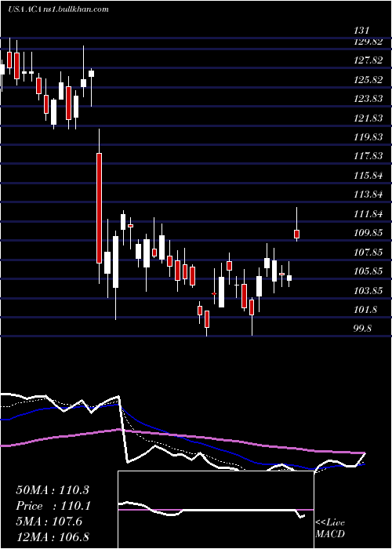
Task: Click the 127.82 price axis label
Action: click(x=368, y=60)
